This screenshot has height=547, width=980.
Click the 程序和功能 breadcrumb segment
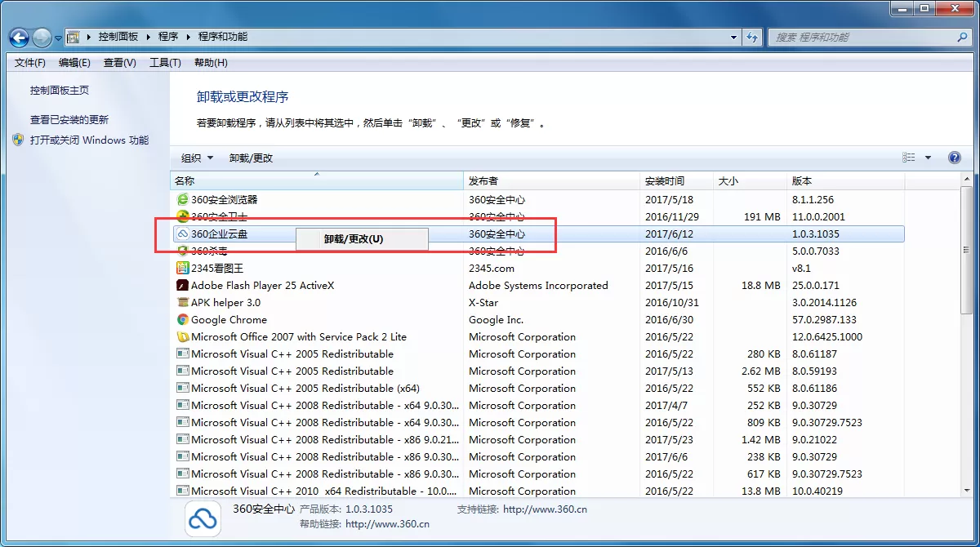click(x=222, y=38)
